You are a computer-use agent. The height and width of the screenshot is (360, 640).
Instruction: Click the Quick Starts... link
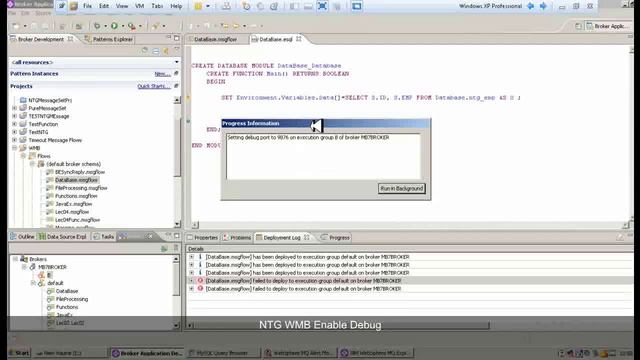coord(154,86)
